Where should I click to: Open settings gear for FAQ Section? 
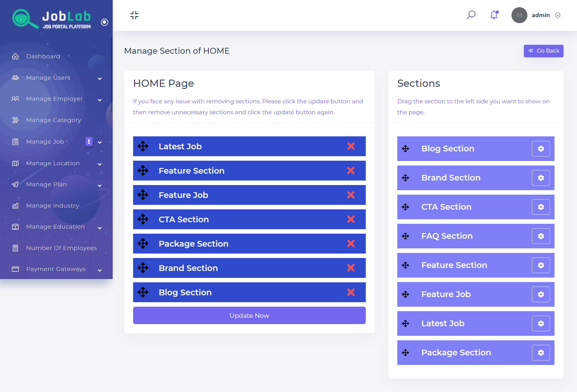(x=541, y=236)
